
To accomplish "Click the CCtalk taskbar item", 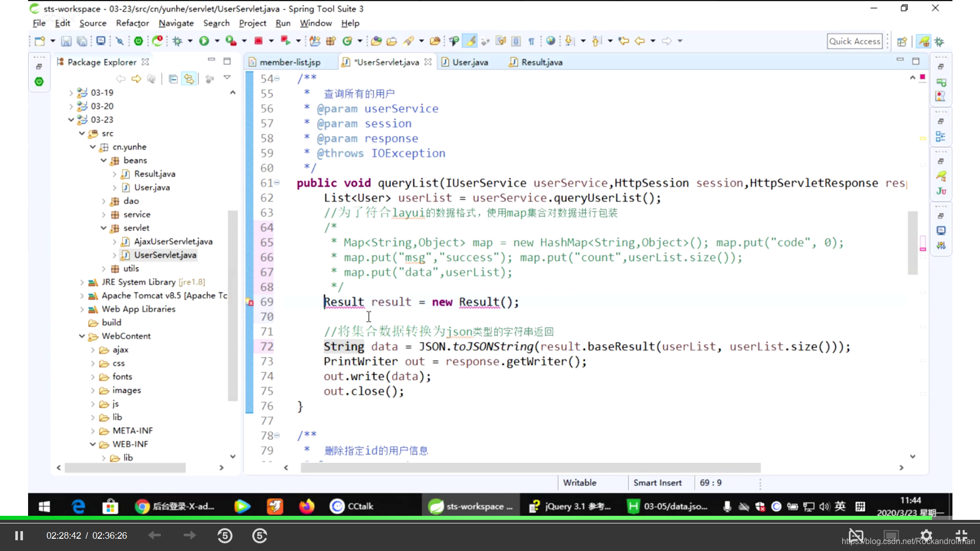I will 352,507.
